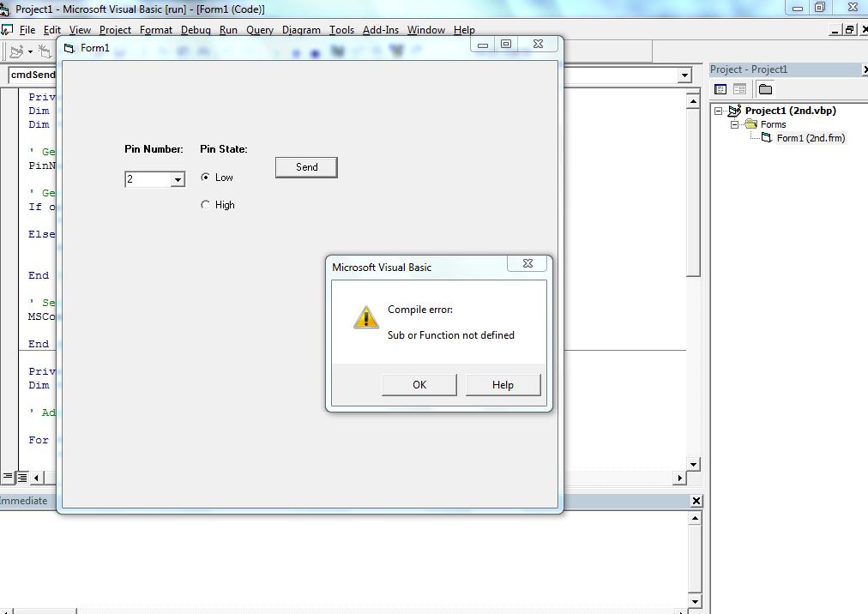Open the Run menu
The width and height of the screenshot is (868, 614).
(x=228, y=30)
